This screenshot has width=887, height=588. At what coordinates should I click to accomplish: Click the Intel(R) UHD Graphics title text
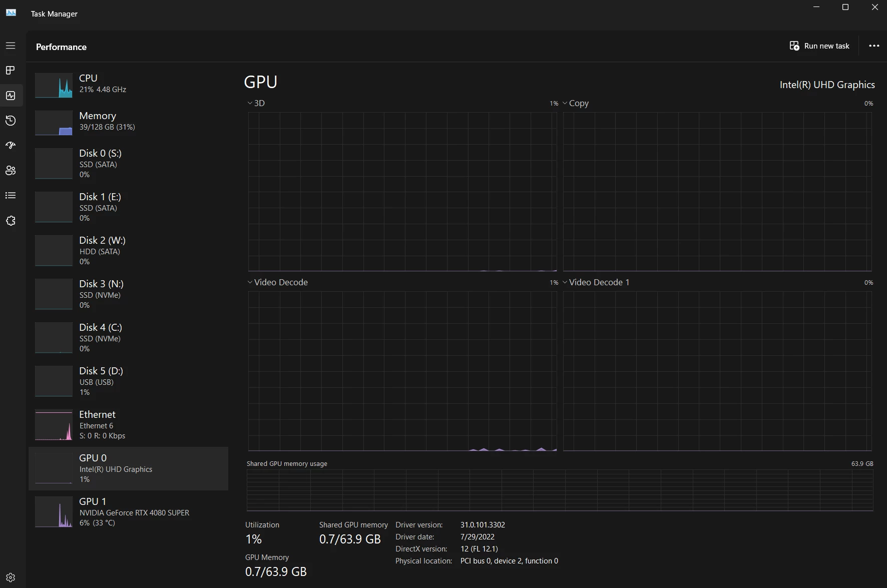pos(827,85)
